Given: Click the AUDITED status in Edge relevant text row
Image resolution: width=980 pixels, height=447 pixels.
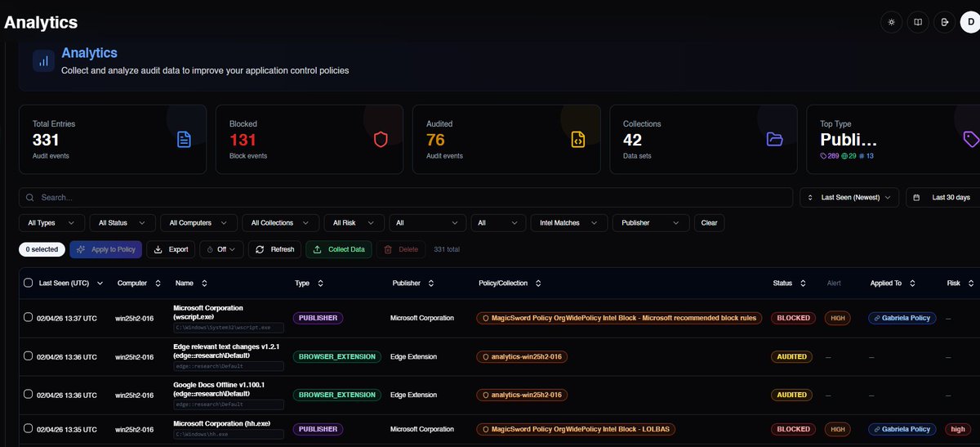Looking at the screenshot, I should coord(792,356).
